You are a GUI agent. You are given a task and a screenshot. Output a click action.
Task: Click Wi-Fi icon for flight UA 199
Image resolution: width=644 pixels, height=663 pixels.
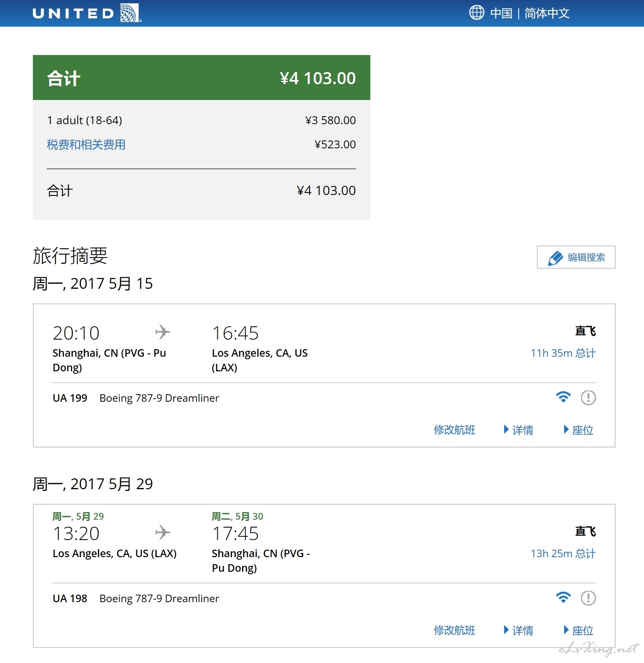coord(563,397)
